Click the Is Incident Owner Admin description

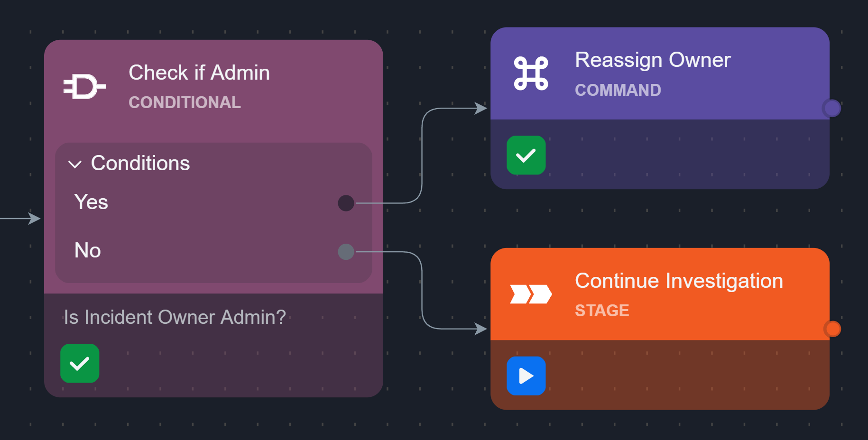pyautogui.click(x=175, y=317)
